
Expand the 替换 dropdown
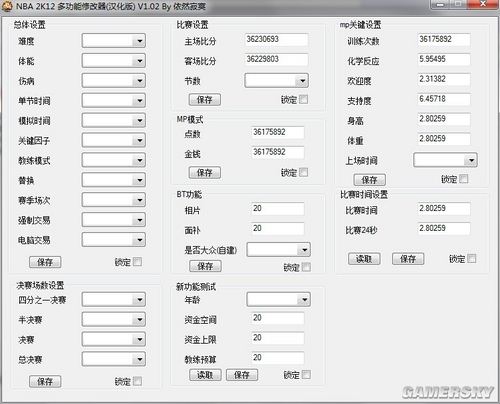(114, 180)
